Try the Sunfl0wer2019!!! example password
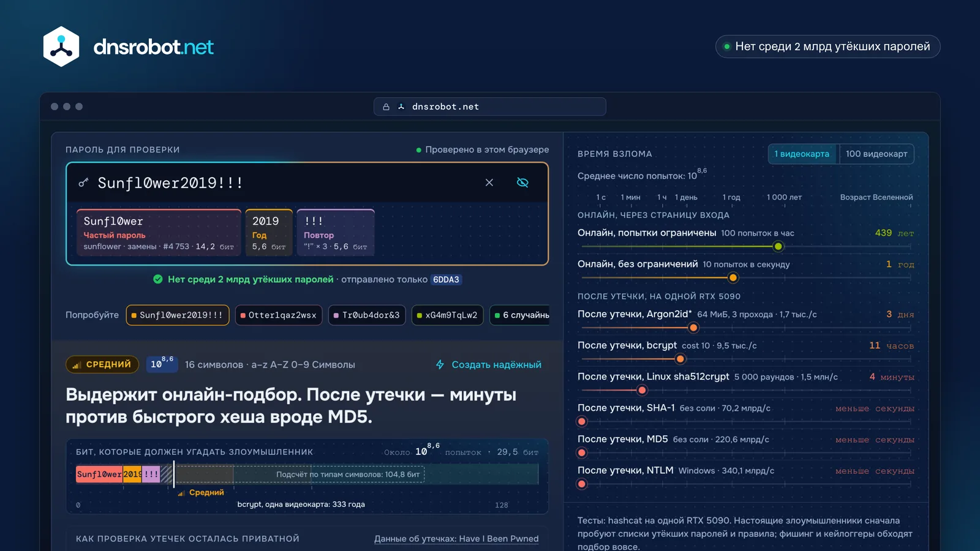This screenshot has height=551, width=980. coord(178,315)
